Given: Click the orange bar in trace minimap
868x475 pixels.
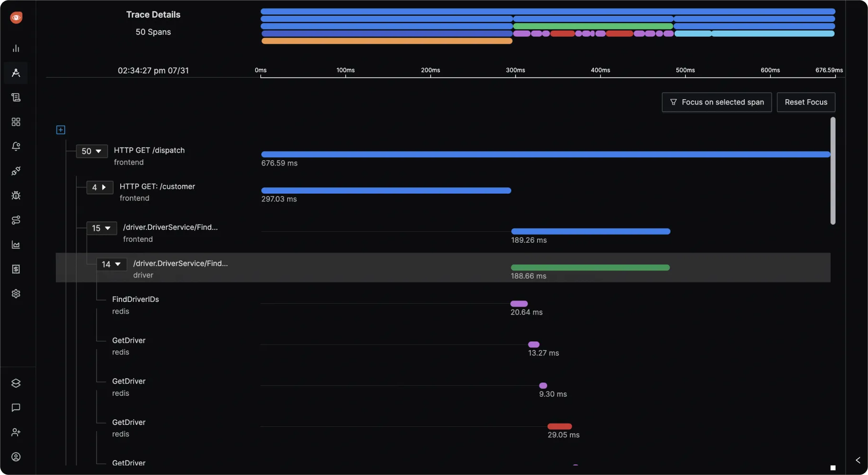Looking at the screenshot, I should click(x=387, y=41).
